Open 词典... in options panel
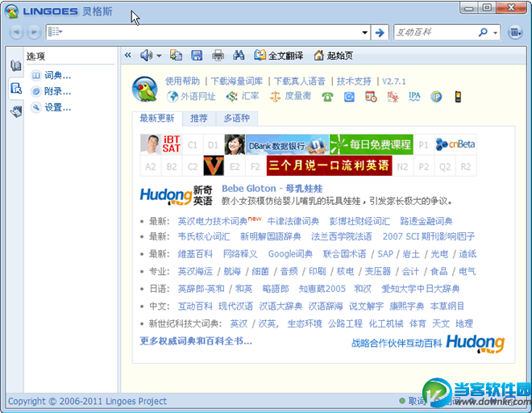532x413 pixels. point(51,75)
